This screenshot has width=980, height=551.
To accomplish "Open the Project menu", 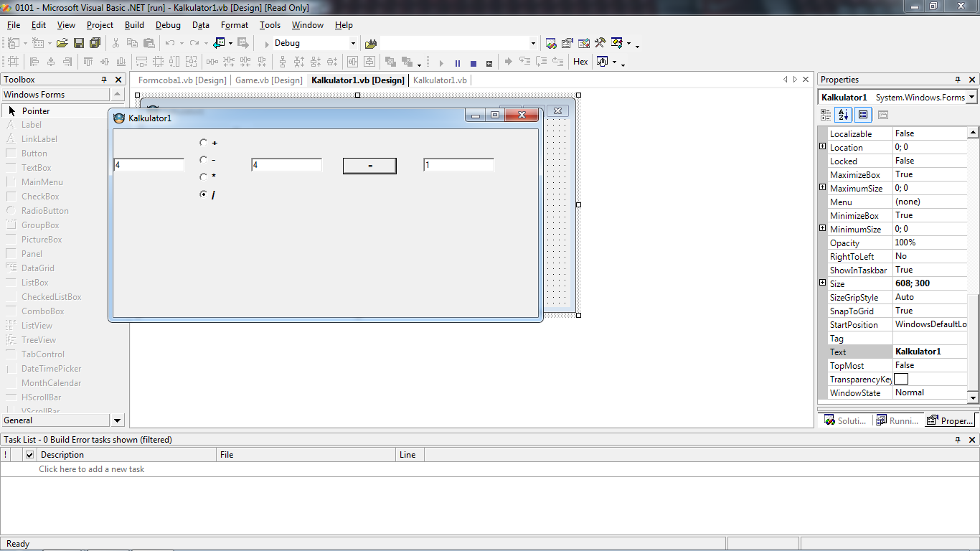I will coord(100,25).
